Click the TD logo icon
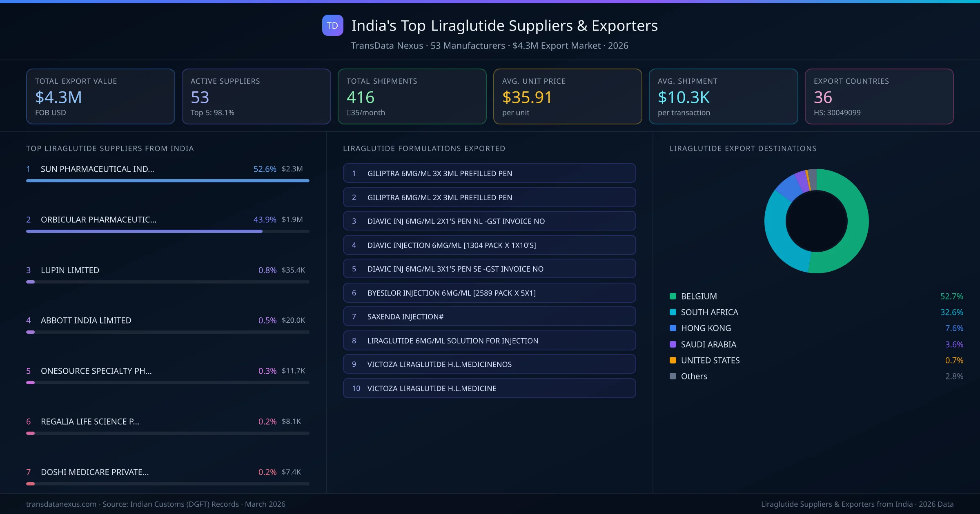This screenshot has height=514, width=980. [332, 26]
